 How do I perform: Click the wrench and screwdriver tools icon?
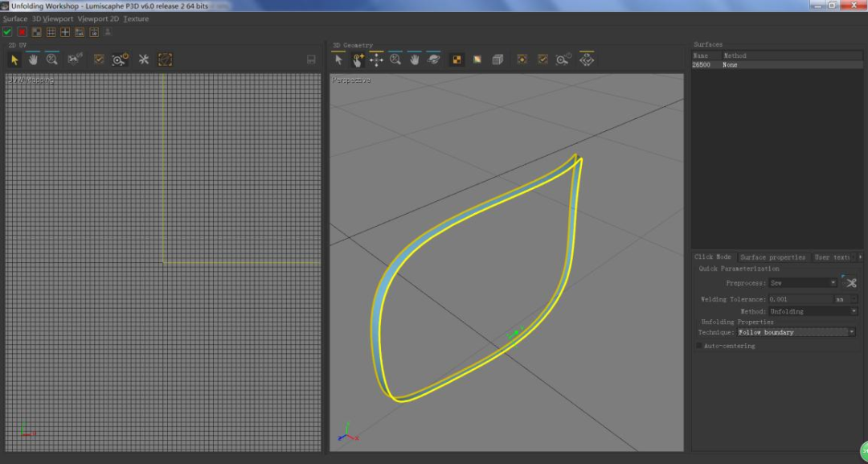(x=144, y=60)
